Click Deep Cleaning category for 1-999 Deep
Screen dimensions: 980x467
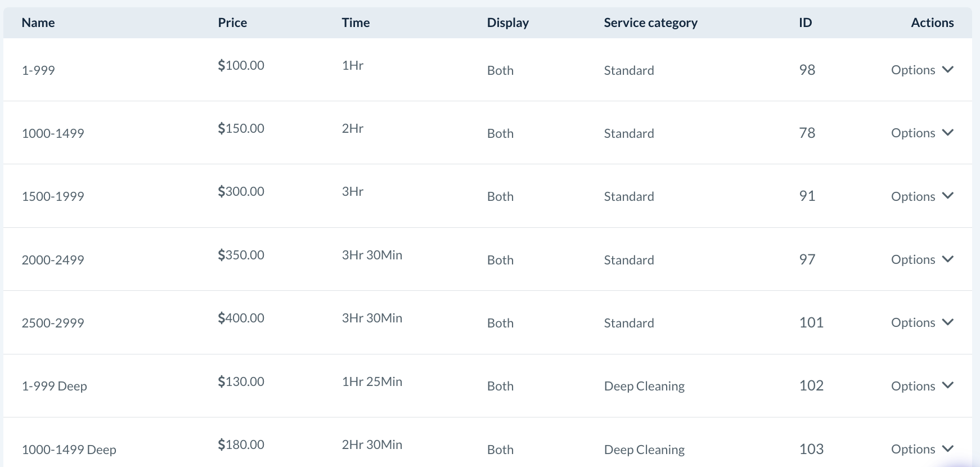pyautogui.click(x=644, y=386)
